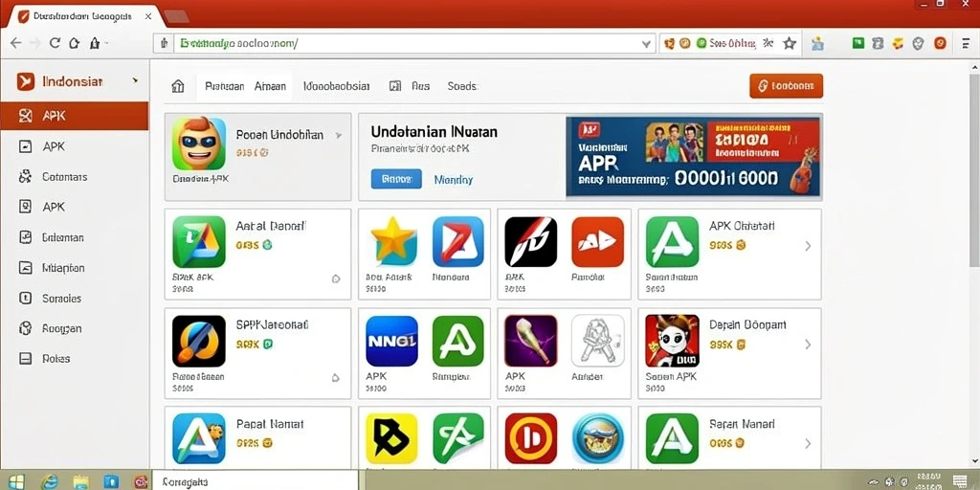Open browser menu hamburger icon
This screenshot has height=490, width=980.
(x=966, y=43)
